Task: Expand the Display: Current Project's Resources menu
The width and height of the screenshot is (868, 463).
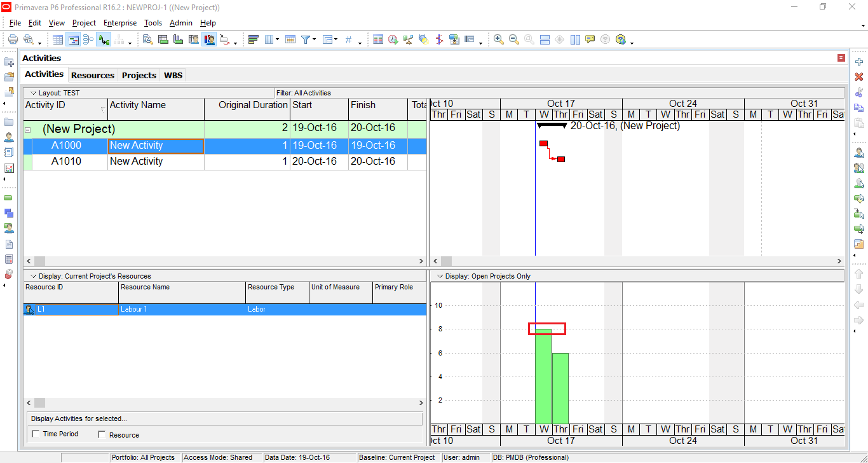Action: click(34, 276)
